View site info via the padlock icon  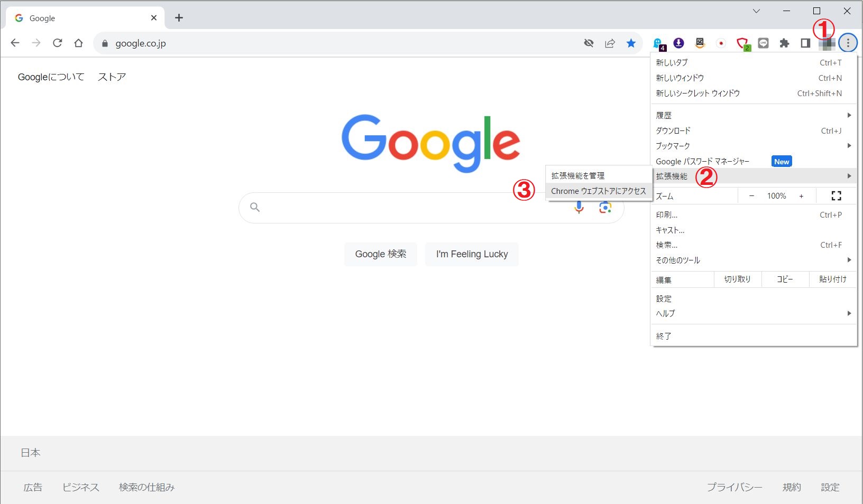click(x=104, y=43)
